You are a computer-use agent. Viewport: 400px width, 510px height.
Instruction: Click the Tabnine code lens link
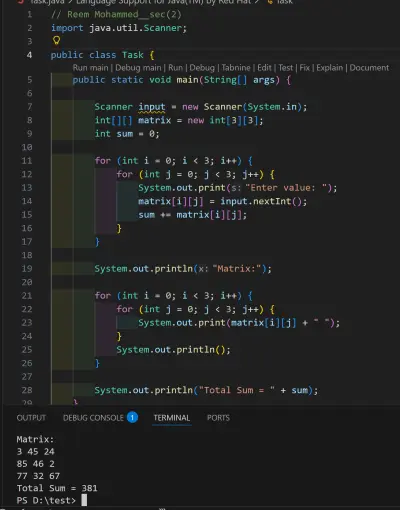[x=236, y=68]
